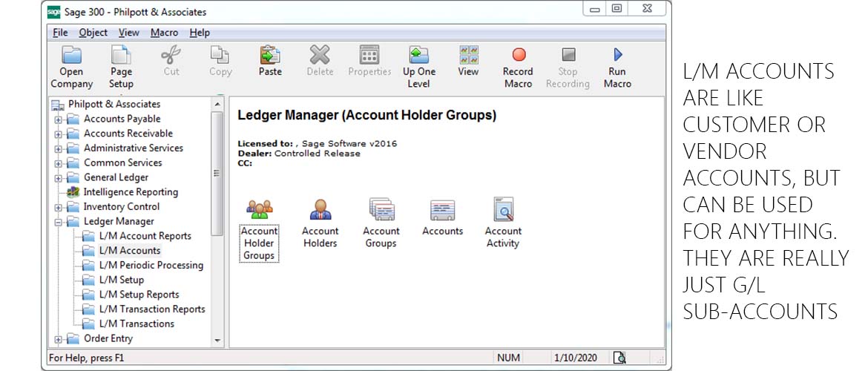This screenshot has height=371, width=868.
Task: Open the Account Holders icon
Action: point(320,209)
